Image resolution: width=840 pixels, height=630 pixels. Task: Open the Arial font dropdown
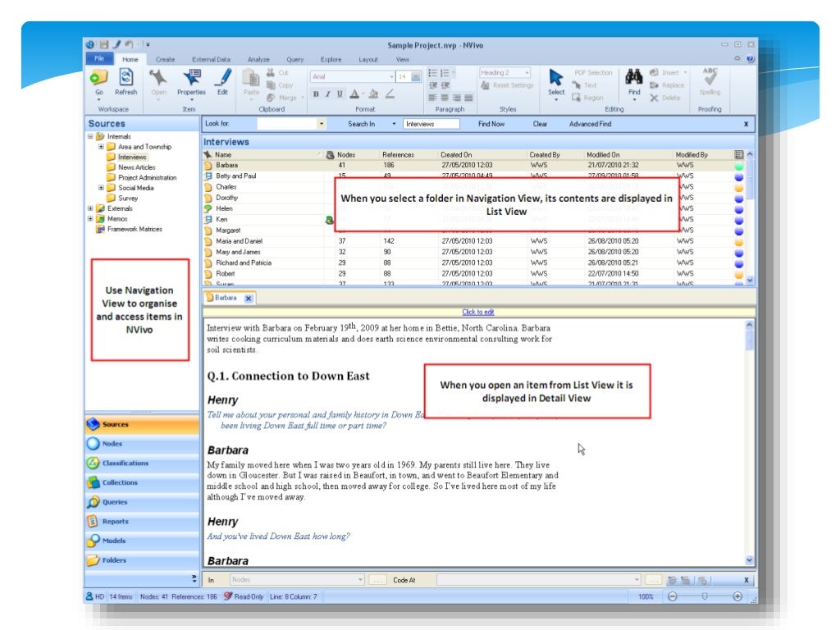[x=391, y=76]
